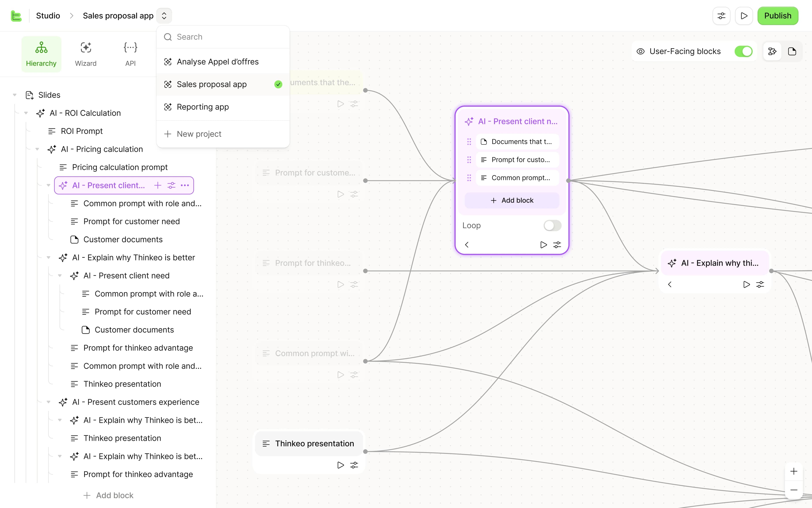Select Prompt for thinkeo advantage after Customer documents
The image size is (812, 508).
pyautogui.click(x=138, y=348)
